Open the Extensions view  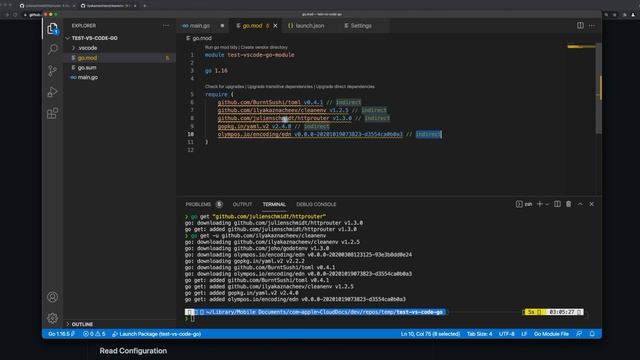(52, 113)
